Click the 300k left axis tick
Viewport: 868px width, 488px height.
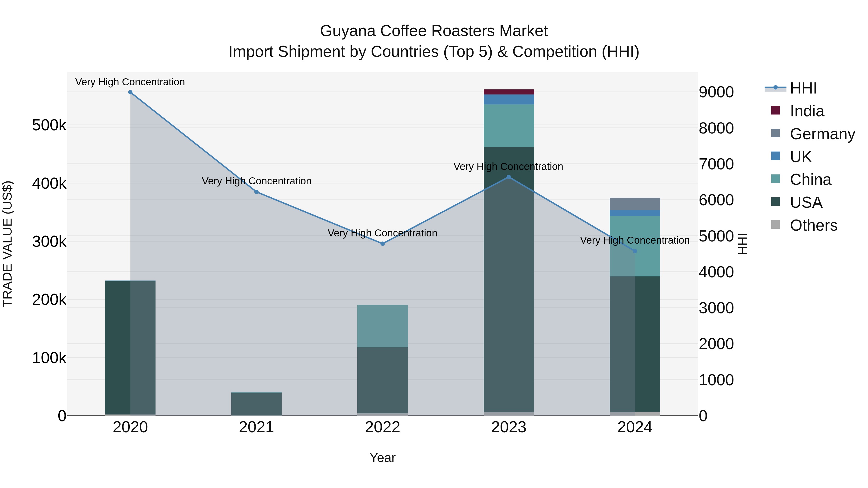tap(49, 242)
